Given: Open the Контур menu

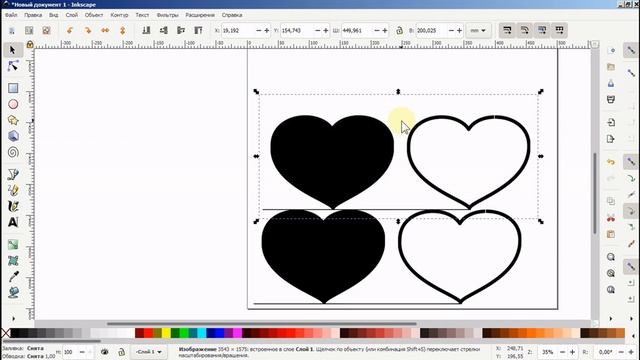Looking at the screenshot, I should (119, 15).
